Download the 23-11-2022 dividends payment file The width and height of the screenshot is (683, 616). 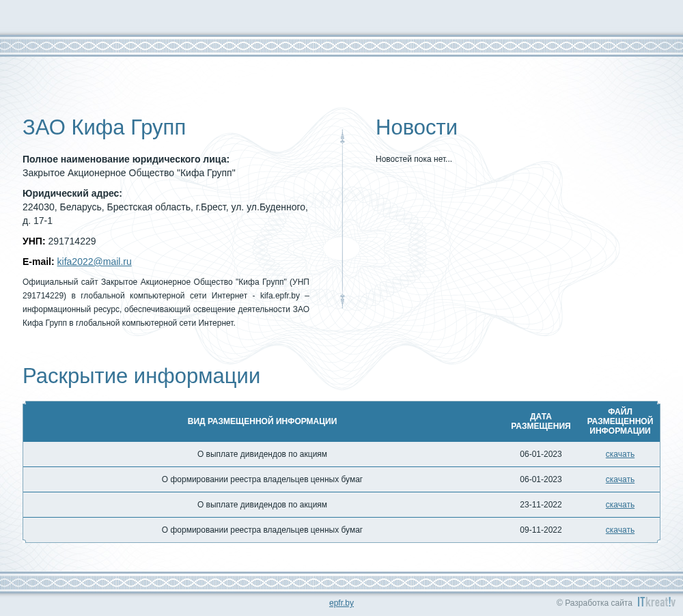tap(620, 505)
